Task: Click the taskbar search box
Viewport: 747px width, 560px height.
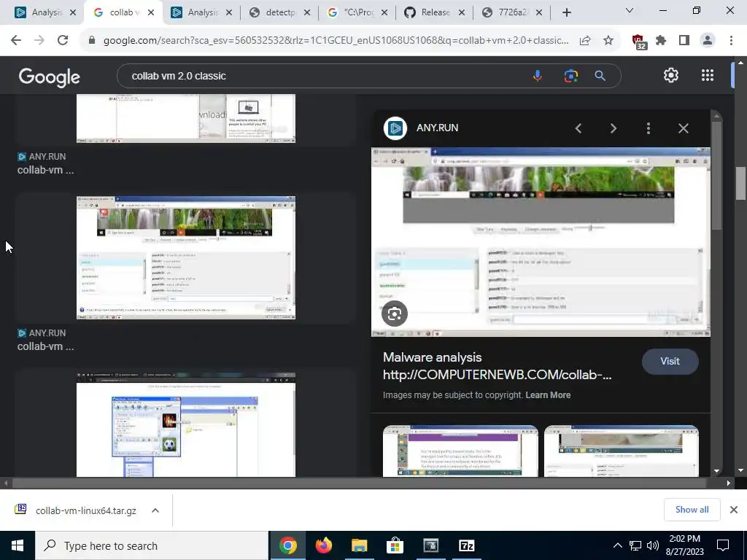Action: 152,545
